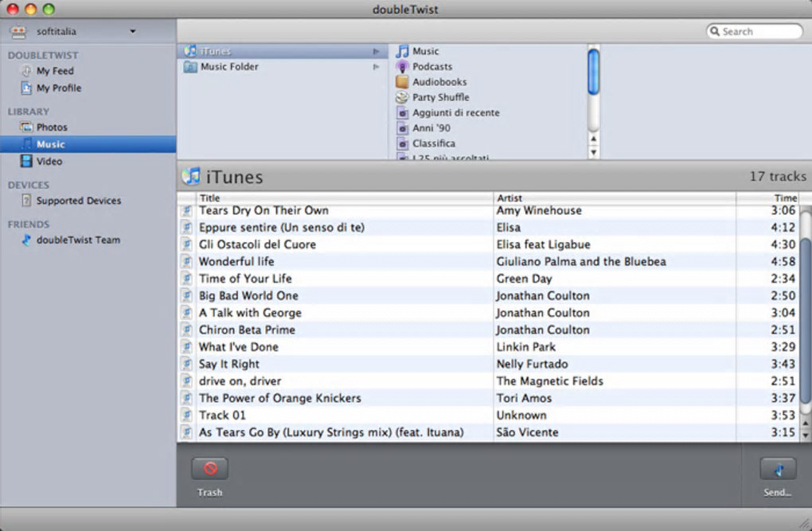812x531 pixels.
Task: Click inside the Search field
Action: pos(755,31)
